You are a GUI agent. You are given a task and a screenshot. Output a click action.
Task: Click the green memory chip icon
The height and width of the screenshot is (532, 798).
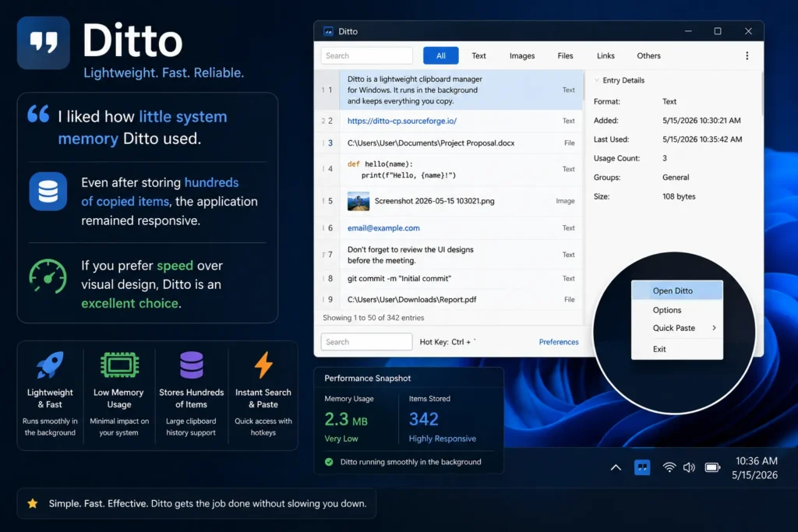click(119, 365)
